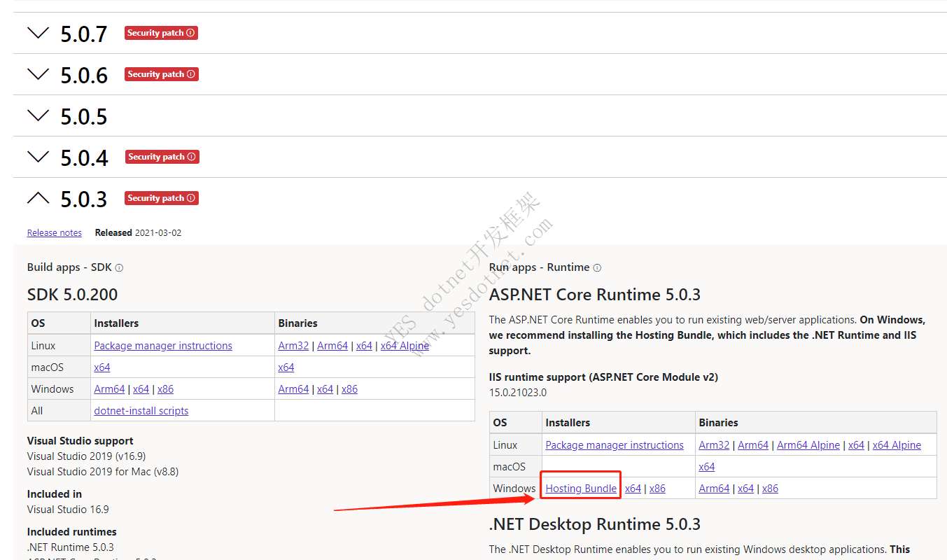Download ASP.NET Runtime Windows x64 binaries
This screenshot has height=560, width=947.
tap(746, 489)
